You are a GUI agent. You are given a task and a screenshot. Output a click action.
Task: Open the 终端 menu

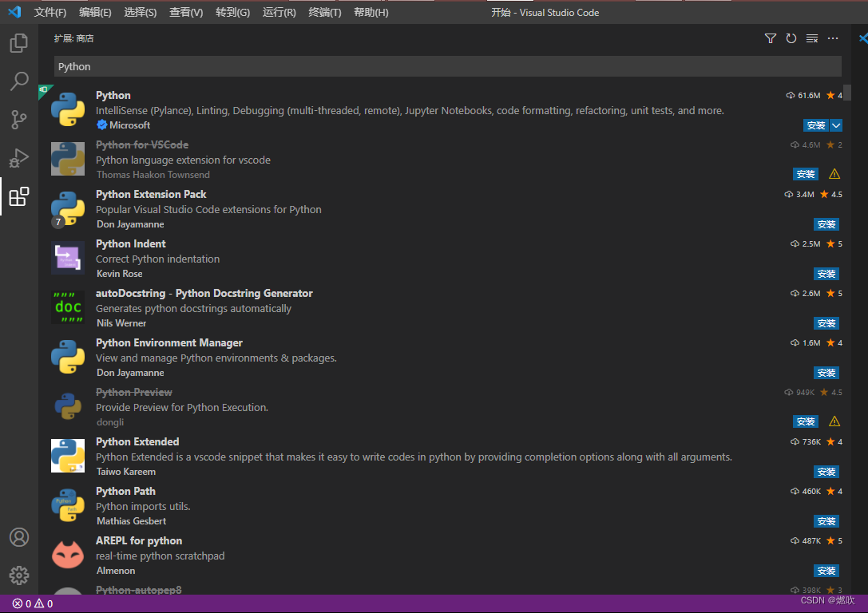(324, 12)
